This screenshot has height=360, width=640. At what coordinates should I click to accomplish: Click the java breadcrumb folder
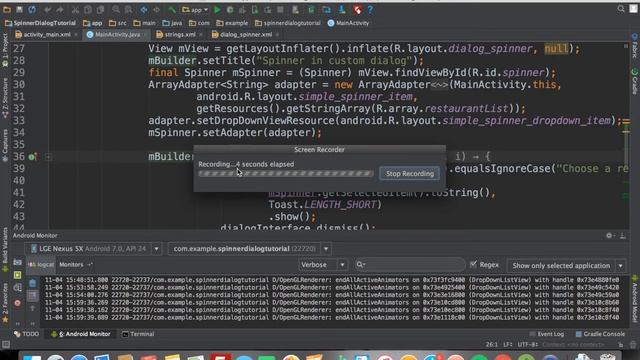coord(172,23)
